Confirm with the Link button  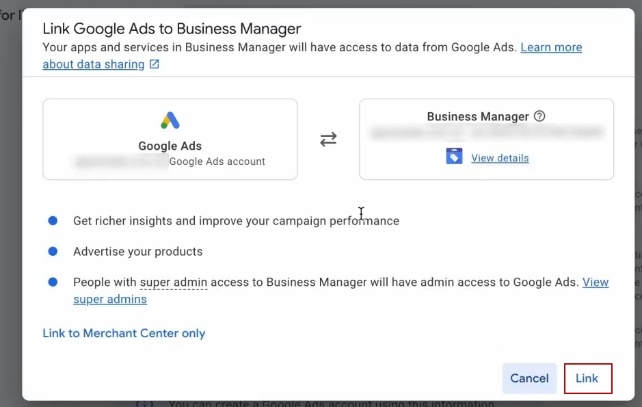(x=587, y=378)
